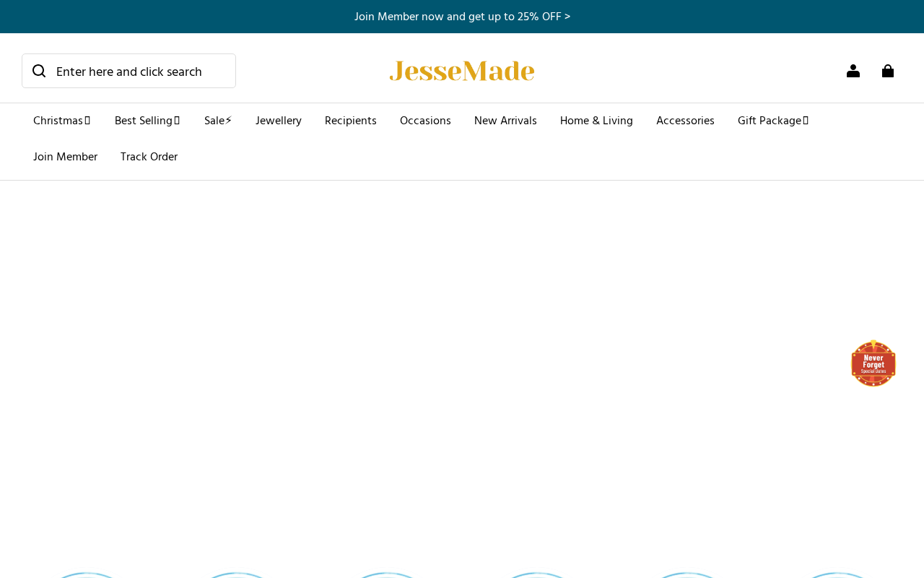Click the Track Order link
The height and width of the screenshot is (578, 924).
click(149, 157)
